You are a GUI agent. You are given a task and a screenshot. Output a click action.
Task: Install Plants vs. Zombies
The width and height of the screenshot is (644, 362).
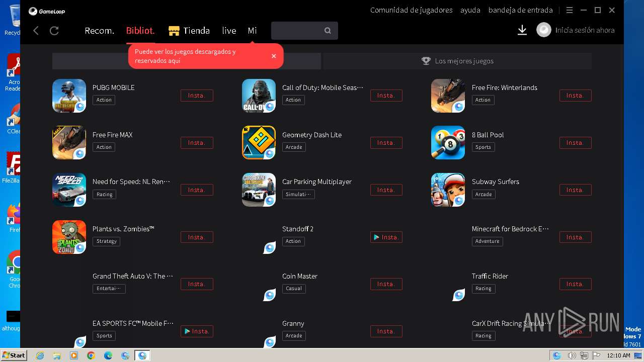click(197, 237)
